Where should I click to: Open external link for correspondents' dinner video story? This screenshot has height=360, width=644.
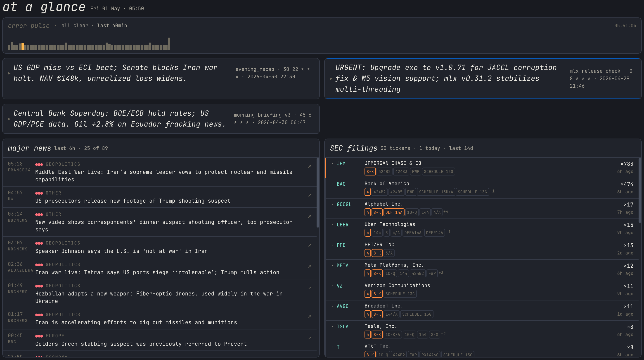310,216
